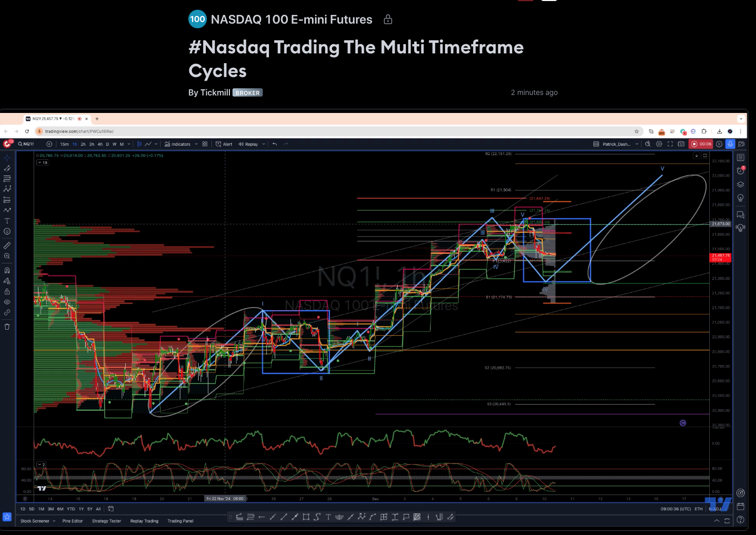
Task: Select the trend line drawing tool
Action: coord(7,168)
